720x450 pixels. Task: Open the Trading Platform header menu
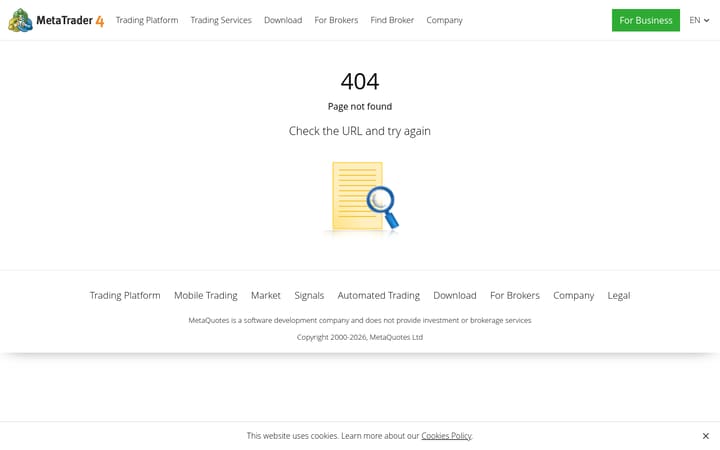point(147,20)
